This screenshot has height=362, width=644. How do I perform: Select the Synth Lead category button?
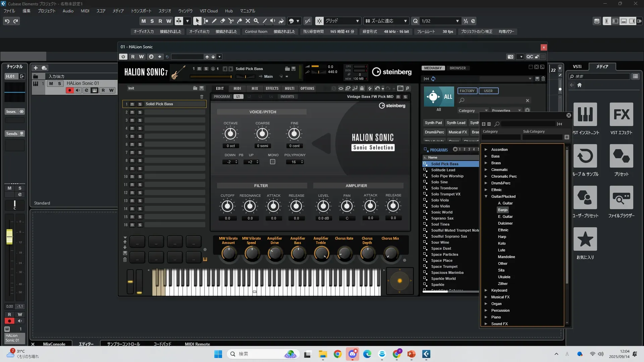click(456, 123)
